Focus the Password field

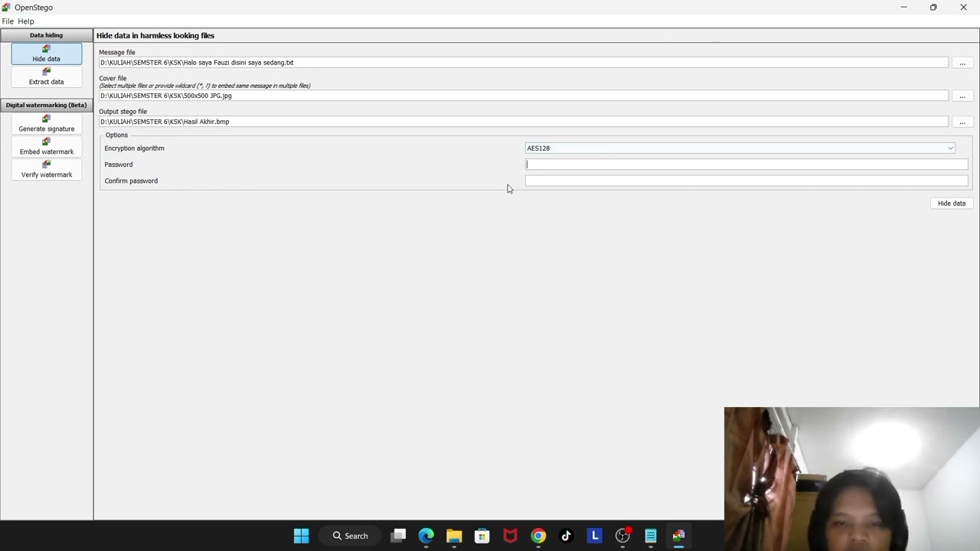click(746, 165)
